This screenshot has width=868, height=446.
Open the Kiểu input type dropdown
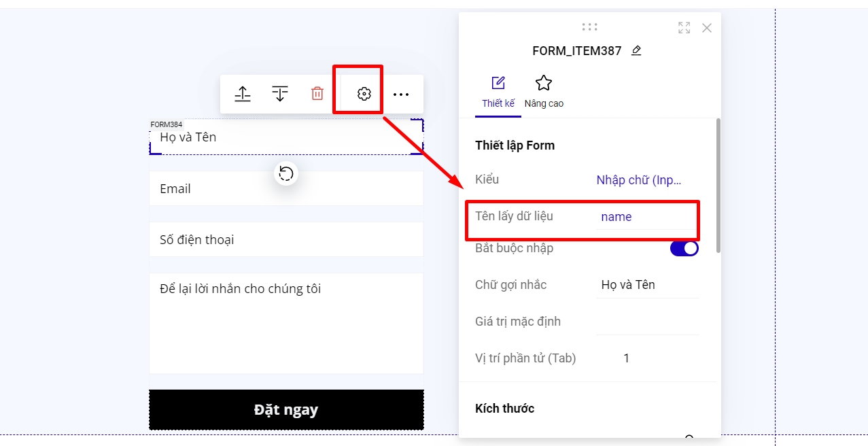point(638,180)
